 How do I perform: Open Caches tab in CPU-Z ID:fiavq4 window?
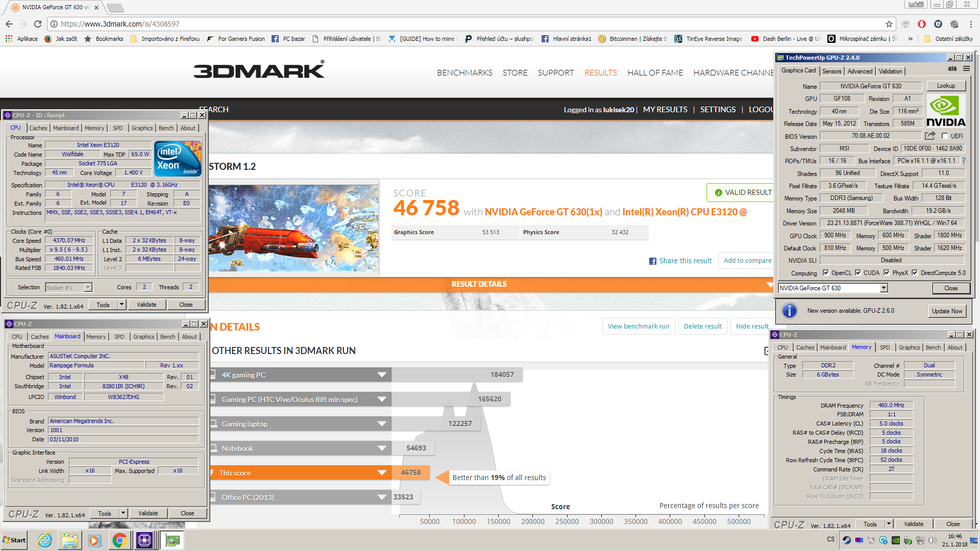(38, 128)
